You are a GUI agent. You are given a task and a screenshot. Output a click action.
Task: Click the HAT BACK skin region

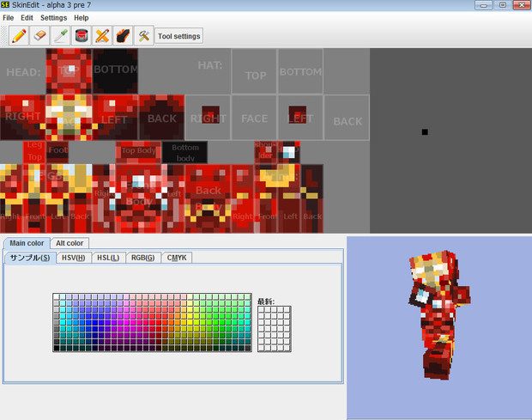pos(347,118)
